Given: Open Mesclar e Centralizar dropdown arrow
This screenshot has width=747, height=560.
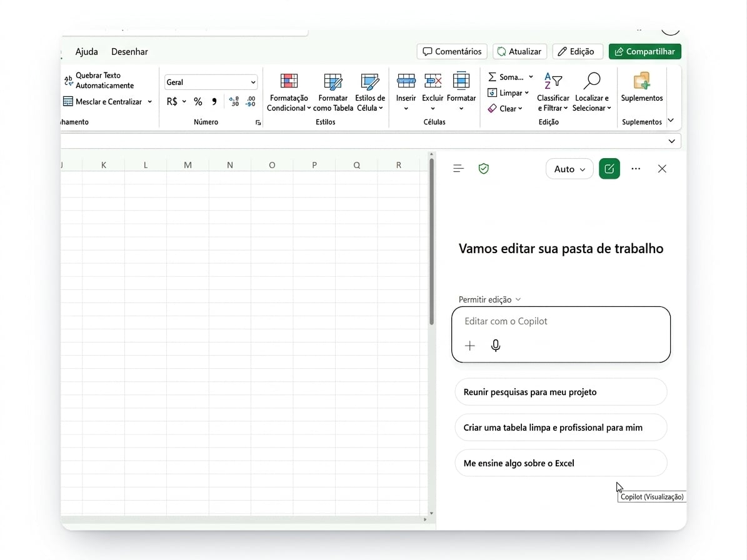Looking at the screenshot, I should [149, 101].
